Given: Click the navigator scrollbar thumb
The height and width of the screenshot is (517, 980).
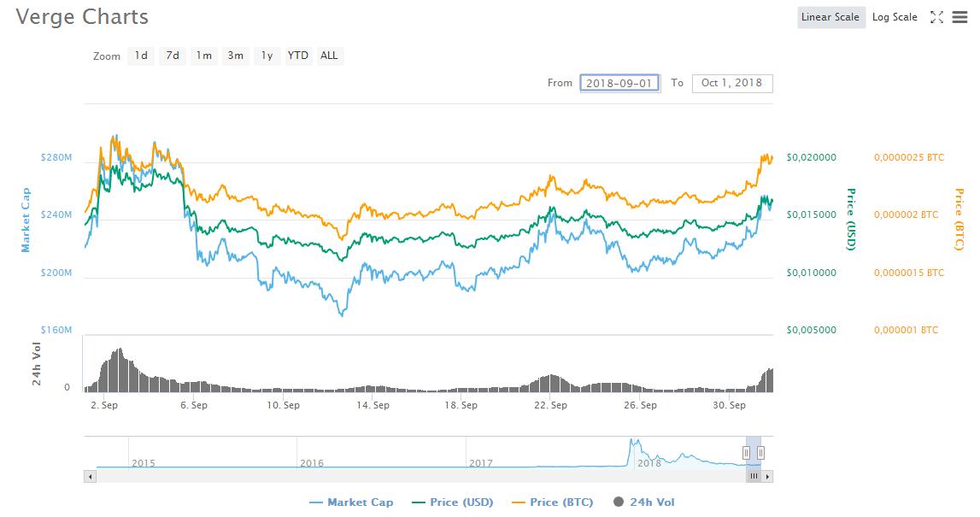Looking at the screenshot, I should click(754, 476).
